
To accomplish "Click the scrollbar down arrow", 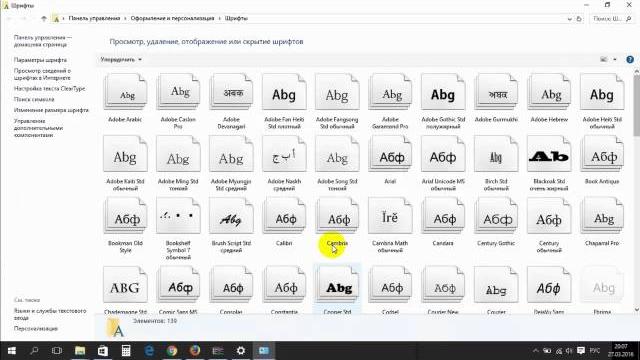I will coord(636,310).
